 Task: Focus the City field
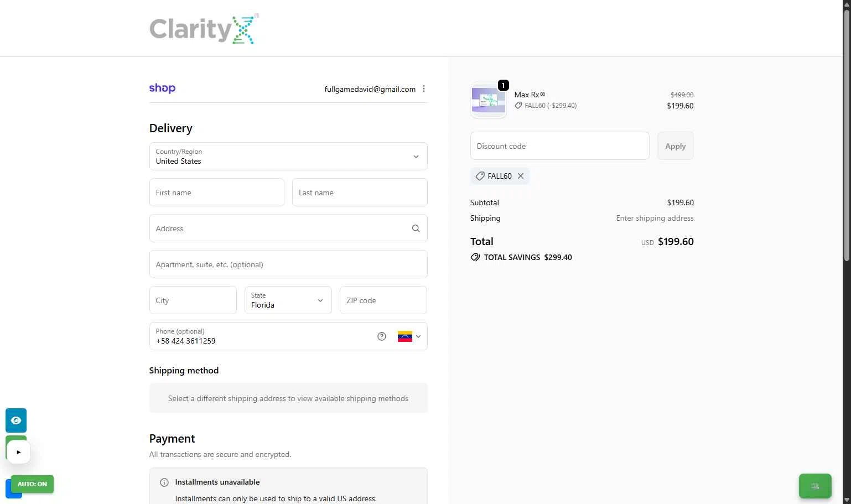coord(193,300)
